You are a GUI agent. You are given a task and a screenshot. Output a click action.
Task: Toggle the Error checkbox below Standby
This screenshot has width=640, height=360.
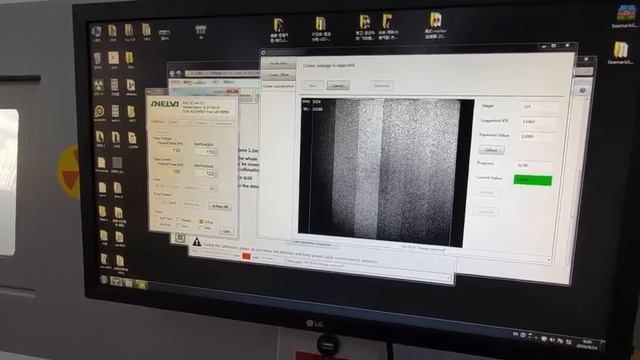178,226
